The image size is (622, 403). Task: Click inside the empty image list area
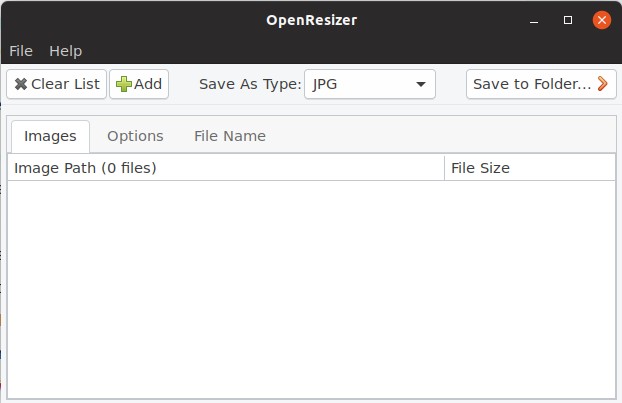pyautogui.click(x=311, y=290)
